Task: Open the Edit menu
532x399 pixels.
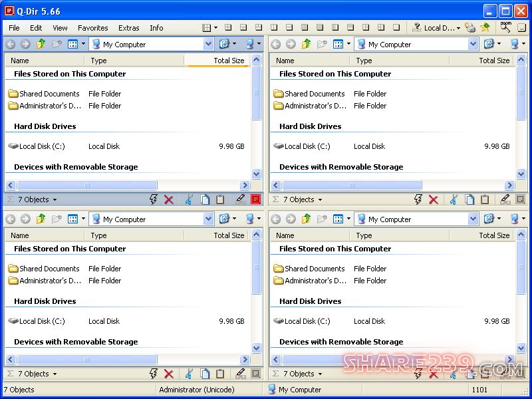Action: coord(36,28)
